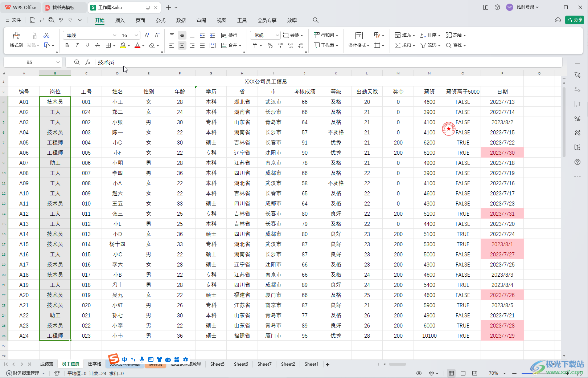Click the Borders icon in font group

point(108,45)
